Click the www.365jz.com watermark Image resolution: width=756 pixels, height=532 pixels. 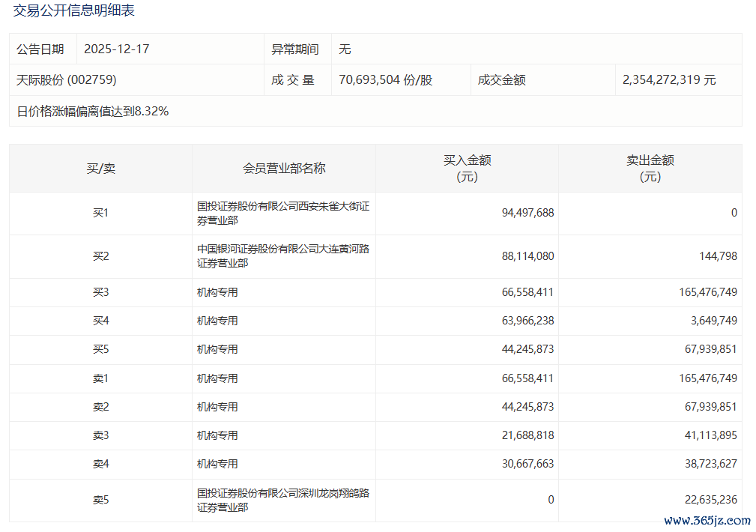pos(707,521)
